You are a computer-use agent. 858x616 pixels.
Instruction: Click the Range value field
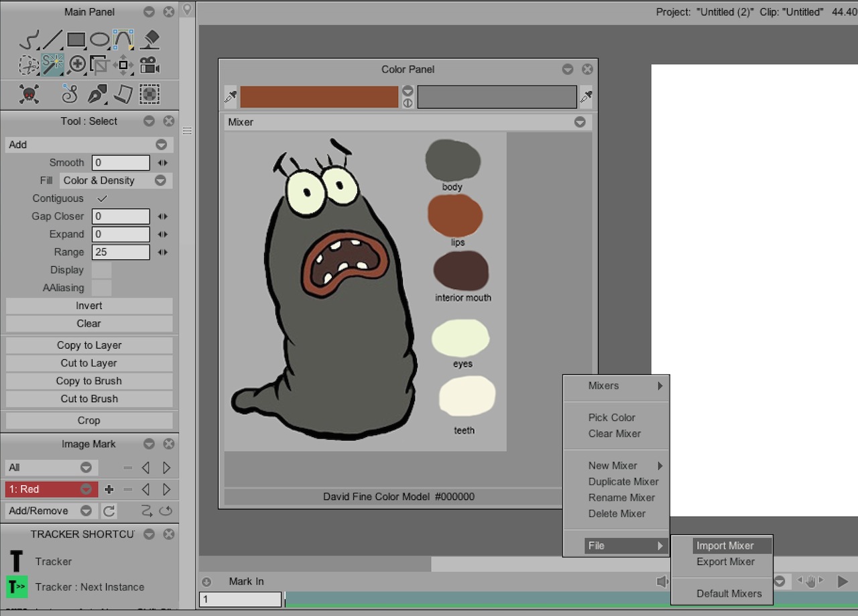(x=121, y=252)
